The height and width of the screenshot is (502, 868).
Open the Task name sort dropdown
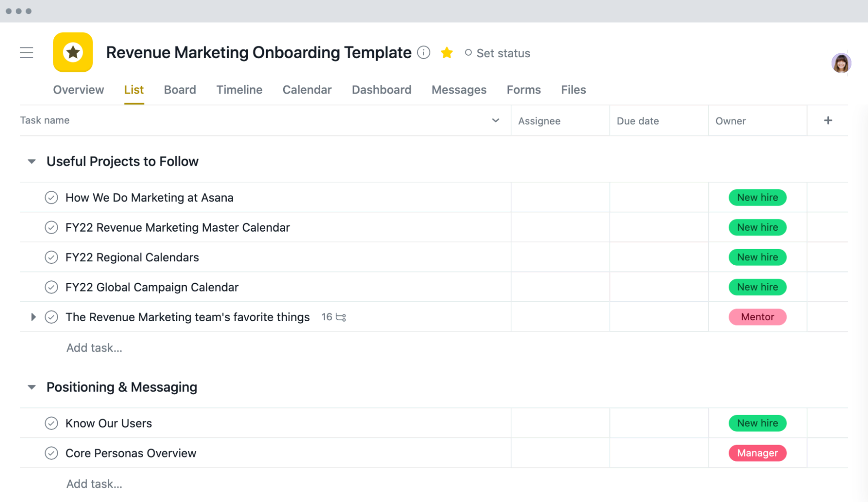[x=495, y=120]
